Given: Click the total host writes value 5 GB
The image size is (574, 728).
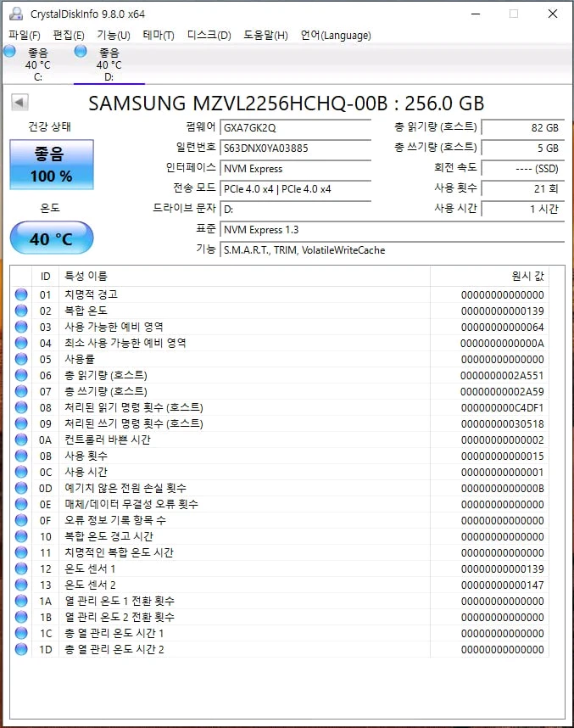Looking at the screenshot, I should pos(523,148).
